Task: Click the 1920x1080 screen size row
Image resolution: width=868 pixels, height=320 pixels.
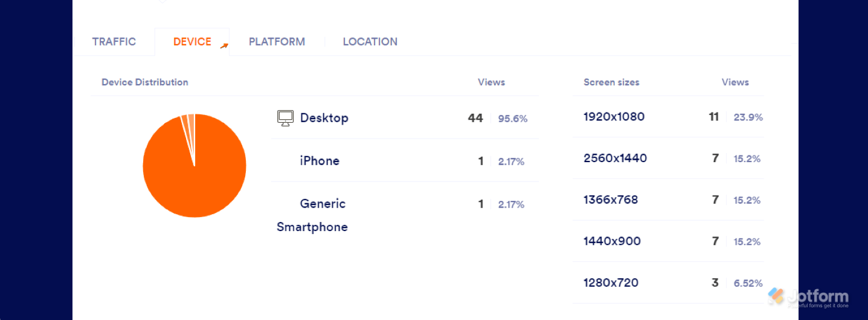Action: (x=614, y=117)
